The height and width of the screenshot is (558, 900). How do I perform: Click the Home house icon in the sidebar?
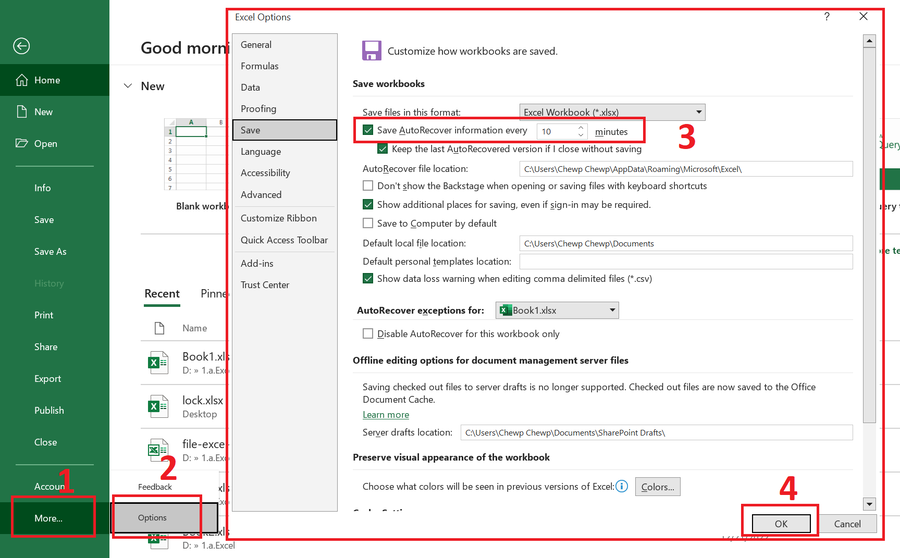point(22,80)
